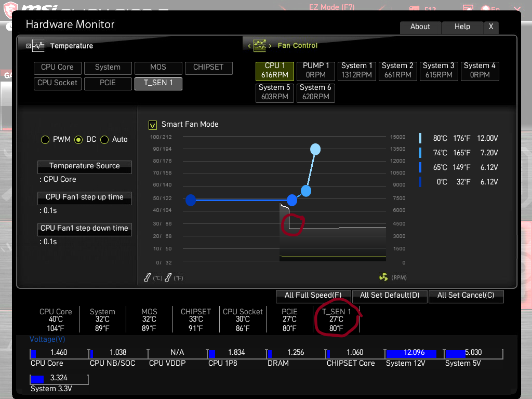Close Hardware Monitor with X button
Viewport: 532px width, 399px height.
point(491,27)
